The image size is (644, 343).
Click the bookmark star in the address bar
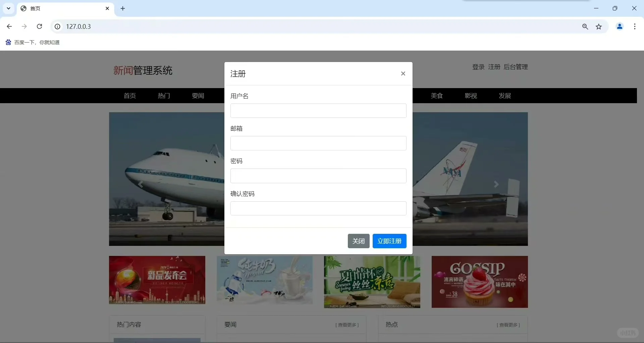click(599, 27)
